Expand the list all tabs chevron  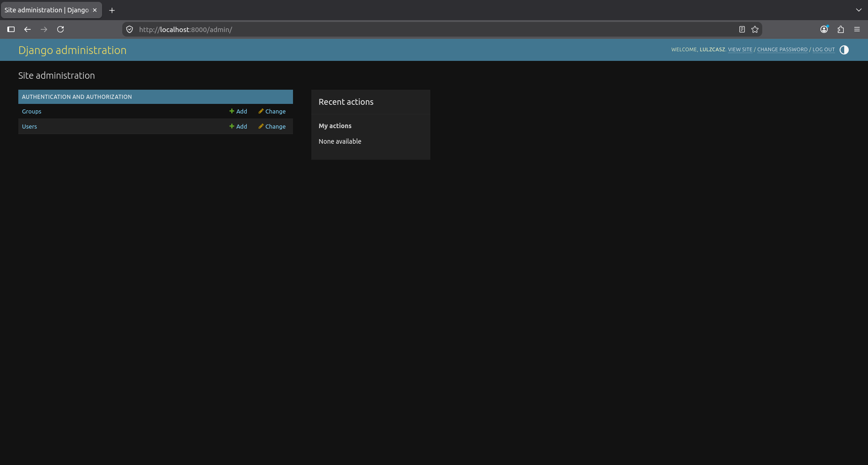(859, 10)
